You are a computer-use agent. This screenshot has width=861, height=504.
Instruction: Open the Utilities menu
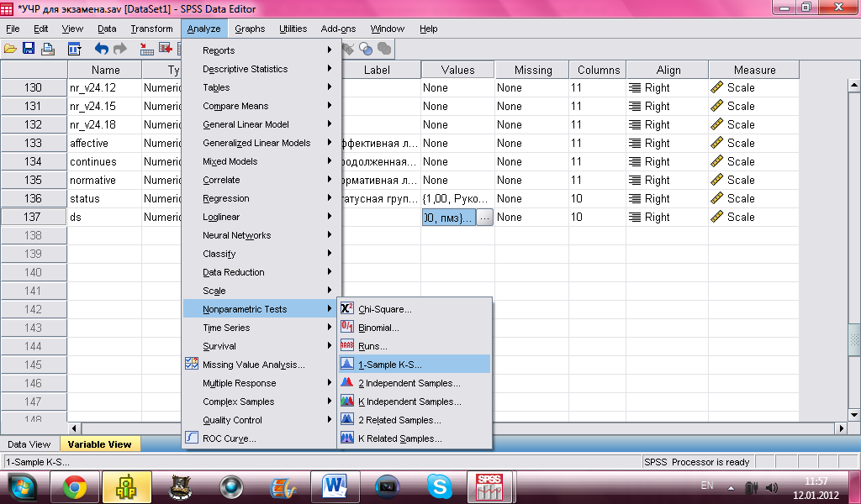point(293,29)
